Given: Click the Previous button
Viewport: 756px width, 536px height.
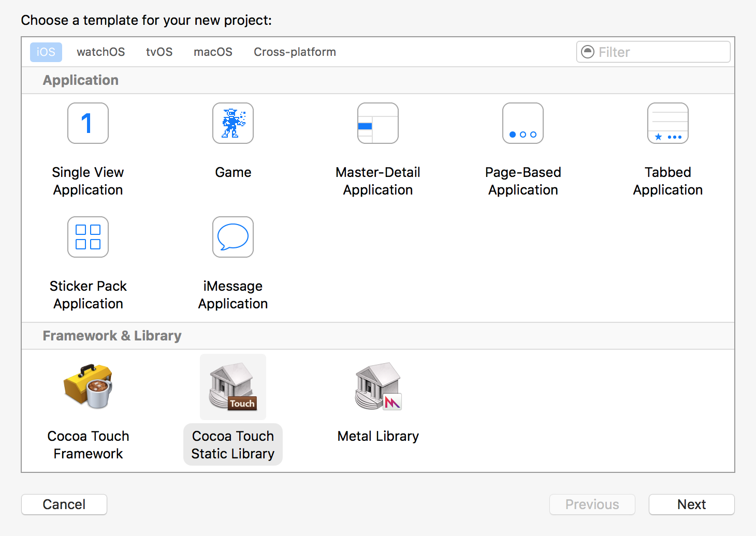Looking at the screenshot, I should [x=592, y=504].
